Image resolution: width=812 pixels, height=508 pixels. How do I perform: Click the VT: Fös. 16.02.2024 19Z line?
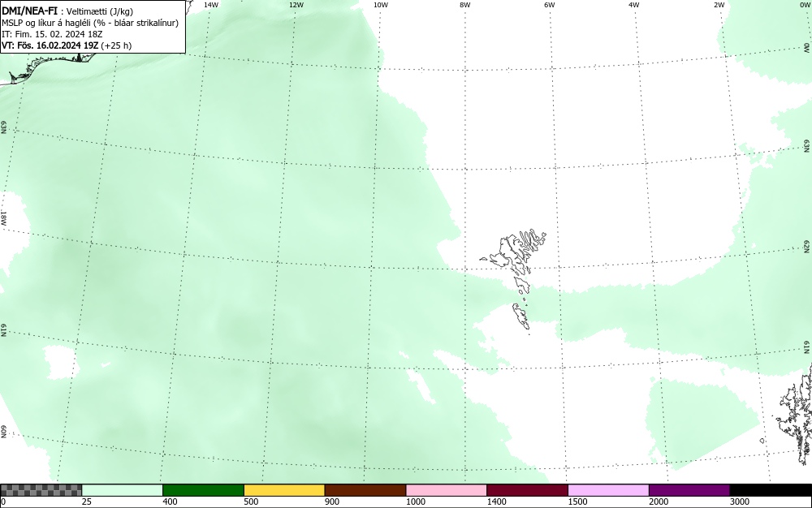click(x=67, y=45)
